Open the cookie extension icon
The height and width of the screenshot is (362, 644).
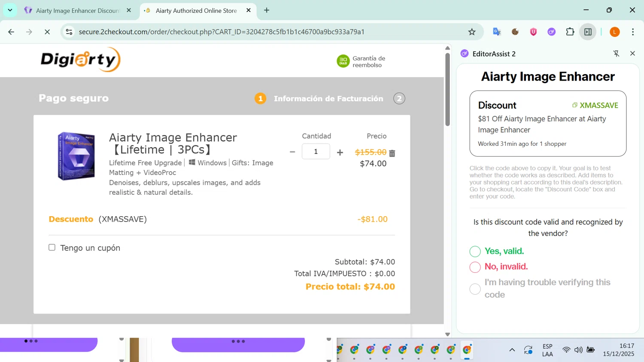(515, 32)
